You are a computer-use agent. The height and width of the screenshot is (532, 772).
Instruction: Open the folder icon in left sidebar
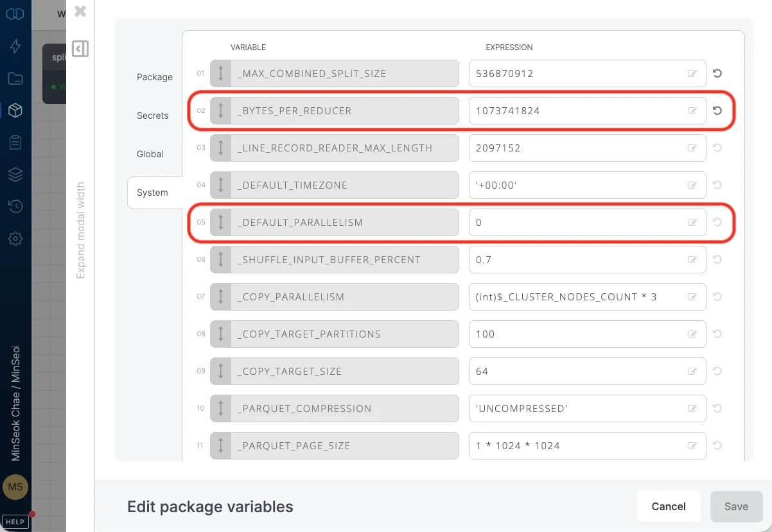(x=15, y=78)
